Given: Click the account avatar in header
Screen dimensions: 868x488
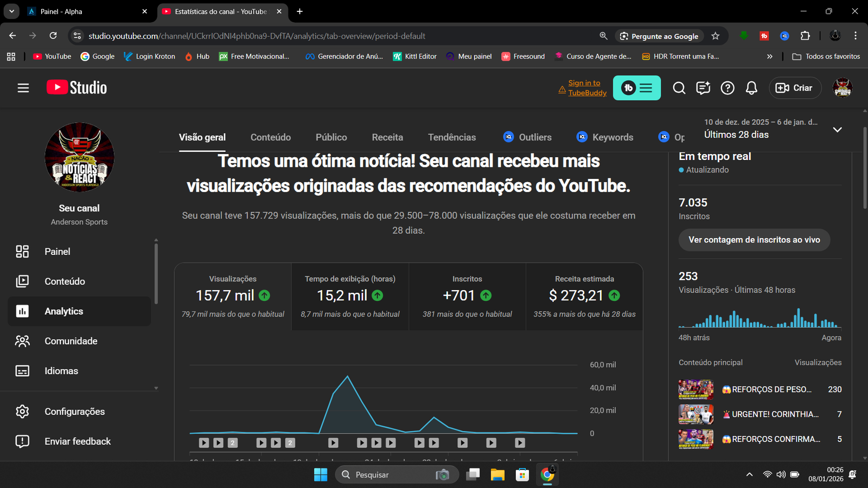Looking at the screenshot, I should [842, 88].
